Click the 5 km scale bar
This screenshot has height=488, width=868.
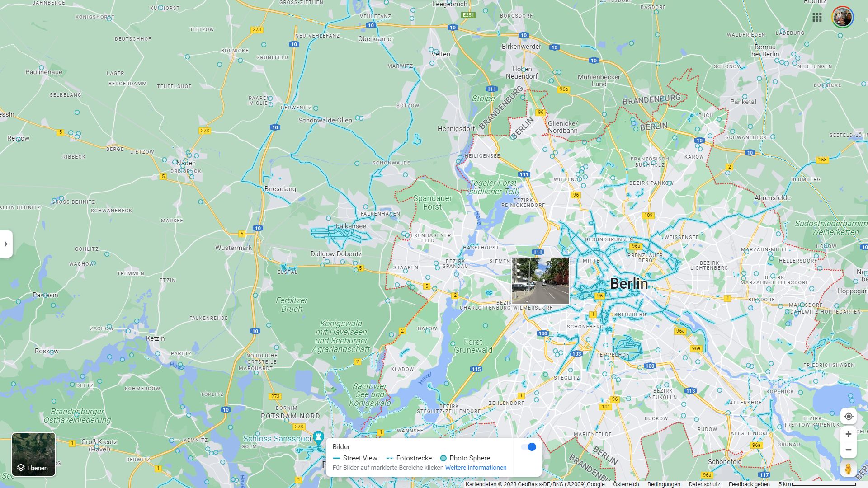click(817, 484)
